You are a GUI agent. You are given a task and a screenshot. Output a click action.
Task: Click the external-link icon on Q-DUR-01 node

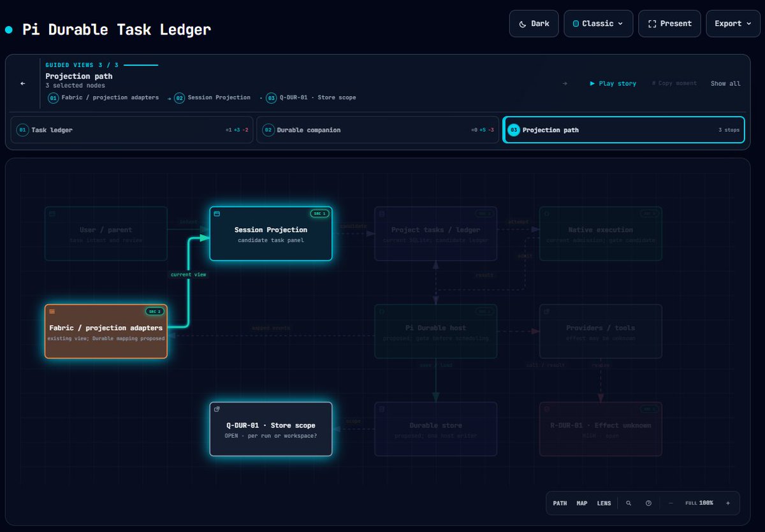tap(217, 409)
